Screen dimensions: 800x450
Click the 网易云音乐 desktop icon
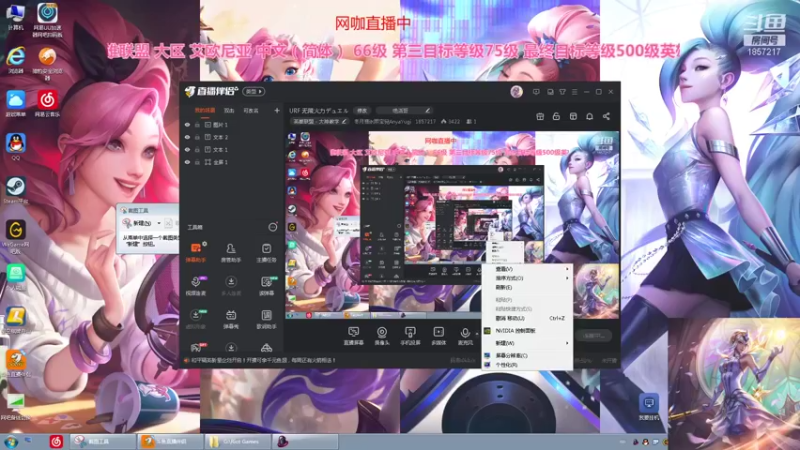[x=47, y=103]
